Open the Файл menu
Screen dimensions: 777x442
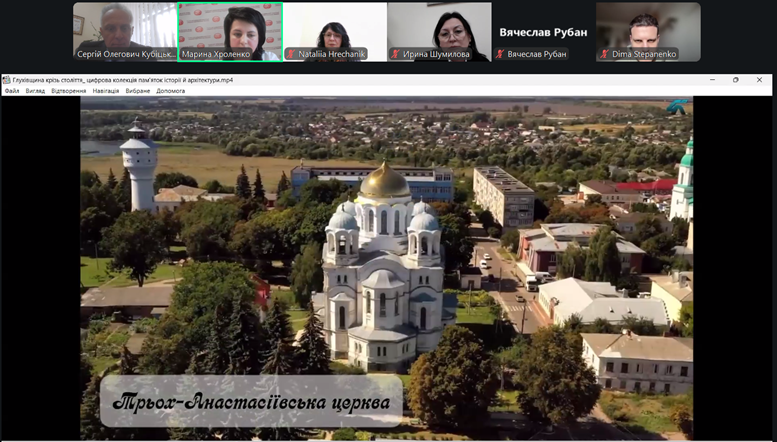[x=12, y=91]
